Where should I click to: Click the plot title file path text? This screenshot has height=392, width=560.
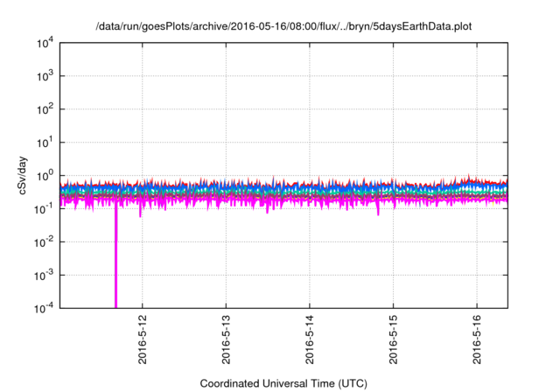point(283,26)
